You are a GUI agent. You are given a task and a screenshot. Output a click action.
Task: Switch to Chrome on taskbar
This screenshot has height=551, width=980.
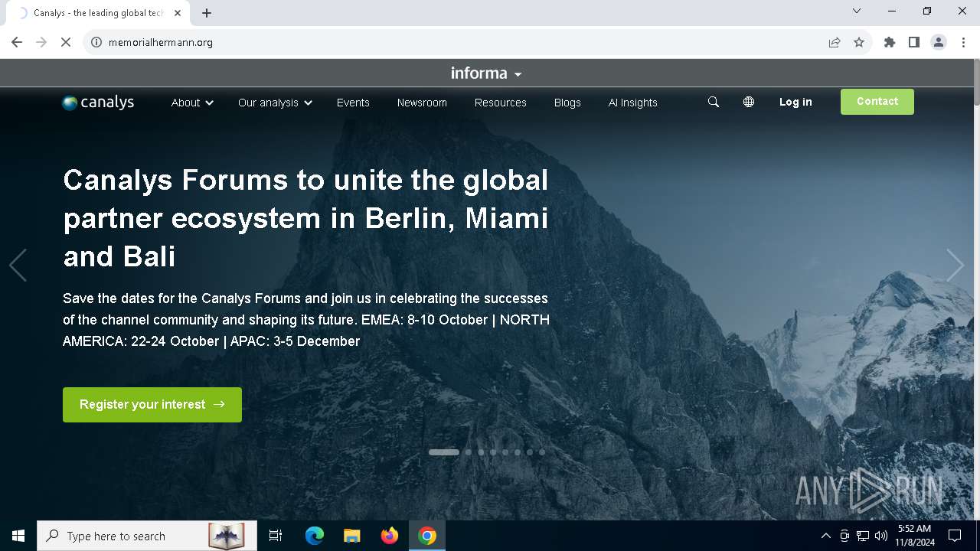(427, 536)
